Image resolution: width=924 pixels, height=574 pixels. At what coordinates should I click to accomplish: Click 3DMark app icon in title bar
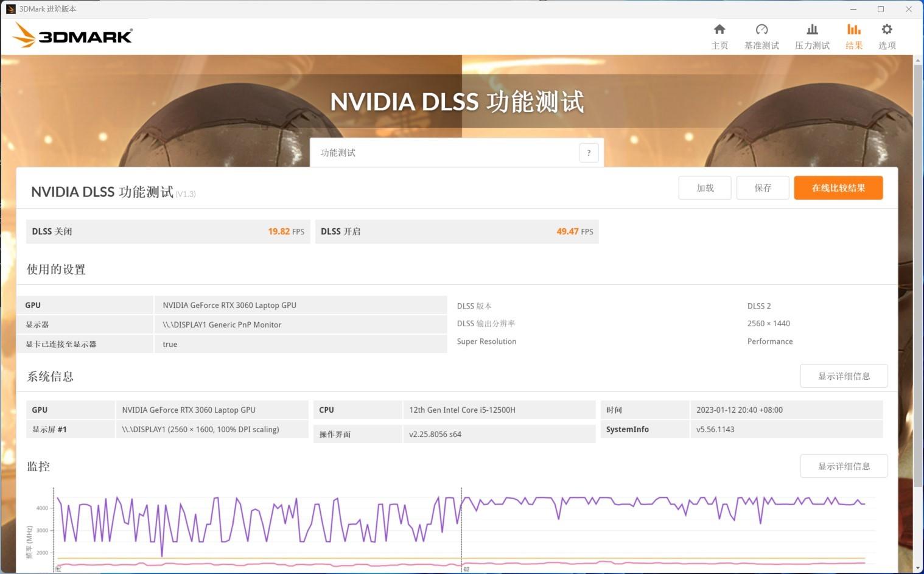pos(10,9)
